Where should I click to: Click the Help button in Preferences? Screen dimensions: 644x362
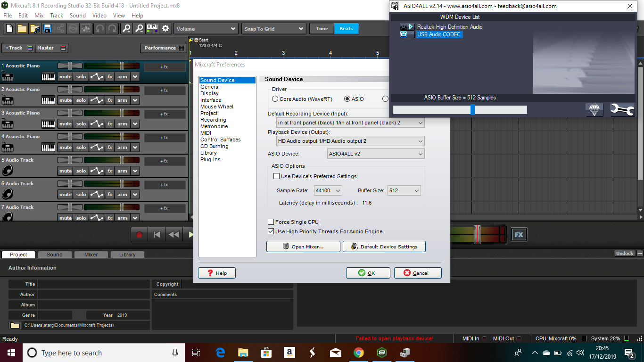(x=216, y=273)
